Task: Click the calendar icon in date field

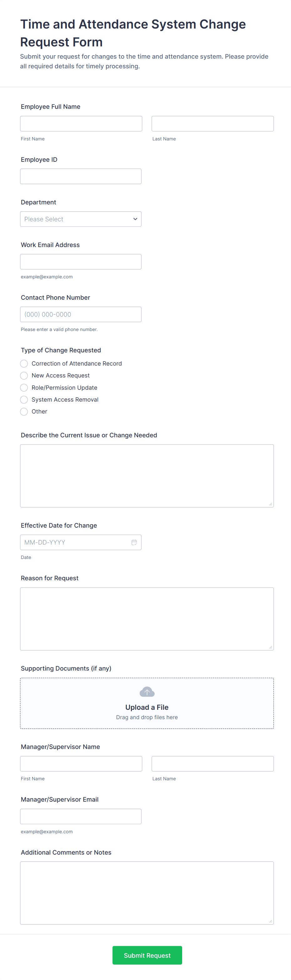Action: pos(134,542)
